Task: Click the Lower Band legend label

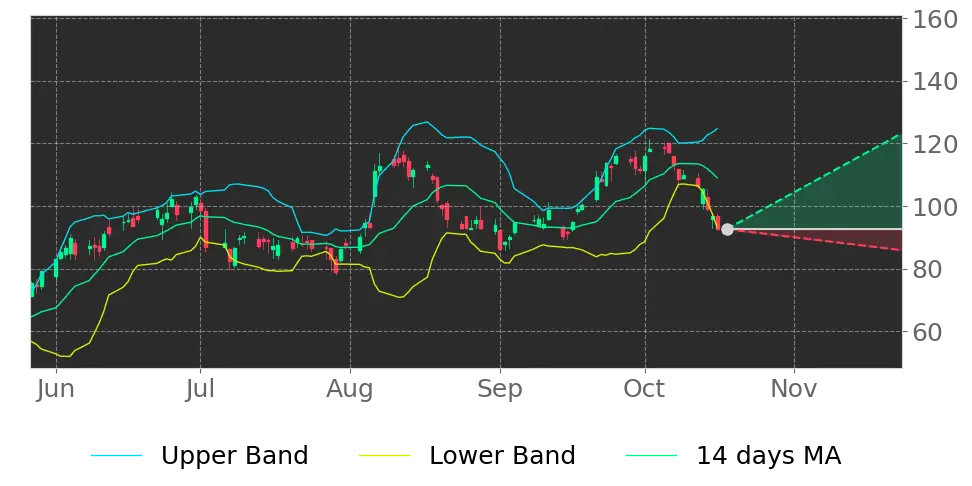Action: point(502,456)
